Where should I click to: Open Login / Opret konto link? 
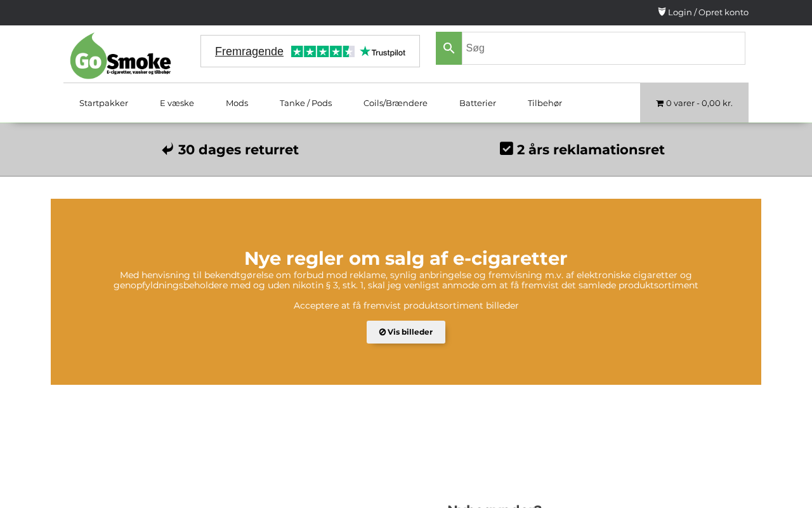click(708, 12)
